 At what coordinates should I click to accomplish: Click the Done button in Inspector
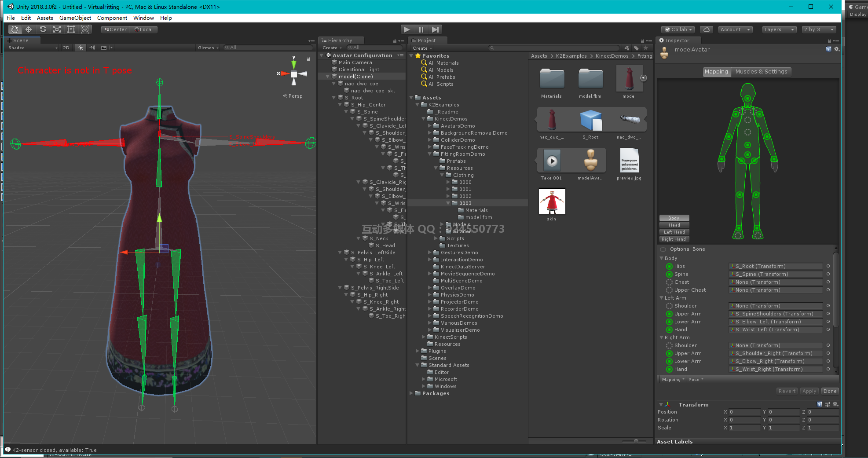coord(830,391)
